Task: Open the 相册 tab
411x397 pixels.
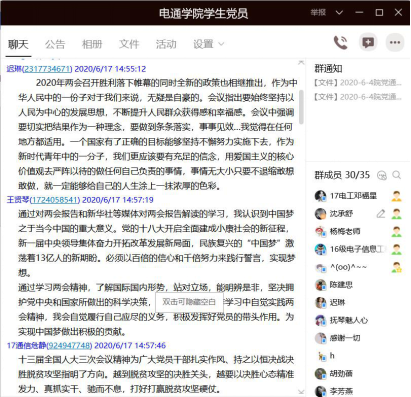Action: [92, 44]
